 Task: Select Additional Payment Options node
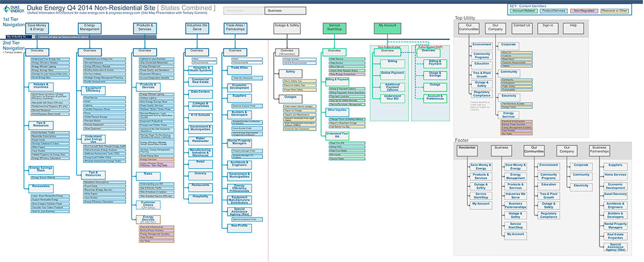coord(392,86)
